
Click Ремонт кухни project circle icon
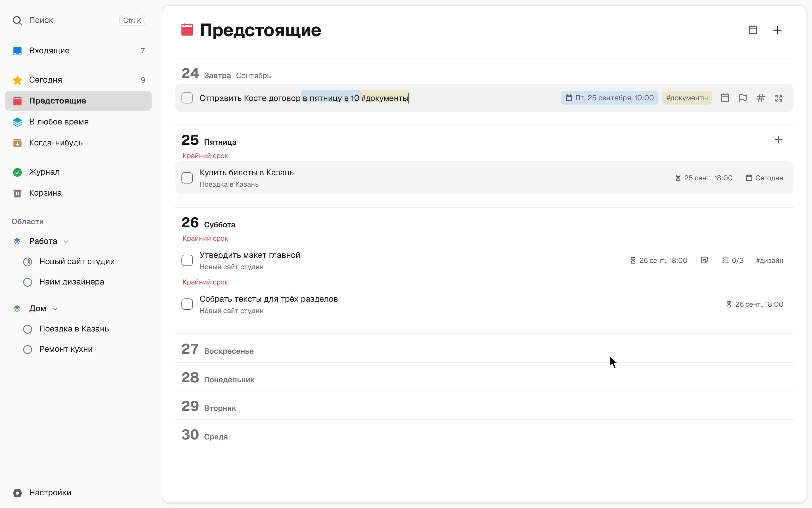pos(28,350)
